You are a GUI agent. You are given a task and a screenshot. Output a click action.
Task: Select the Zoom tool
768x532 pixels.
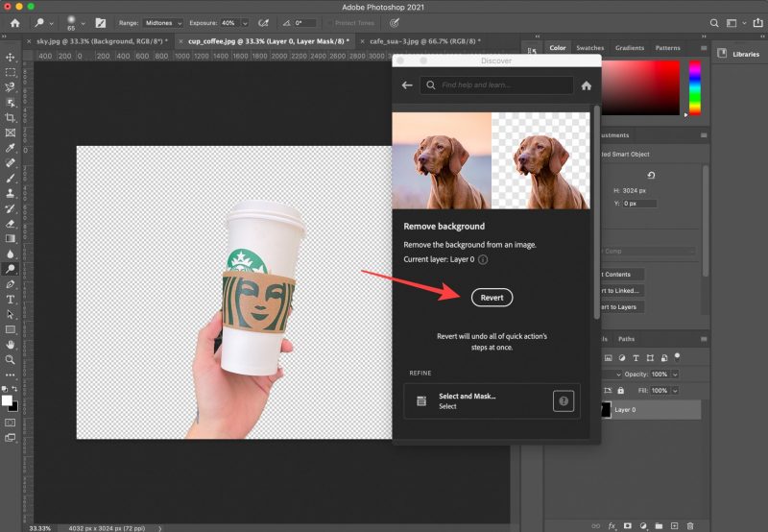[10, 360]
